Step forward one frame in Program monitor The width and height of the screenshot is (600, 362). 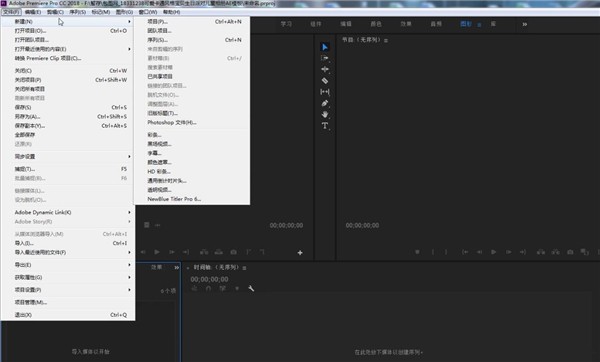coord(509,252)
